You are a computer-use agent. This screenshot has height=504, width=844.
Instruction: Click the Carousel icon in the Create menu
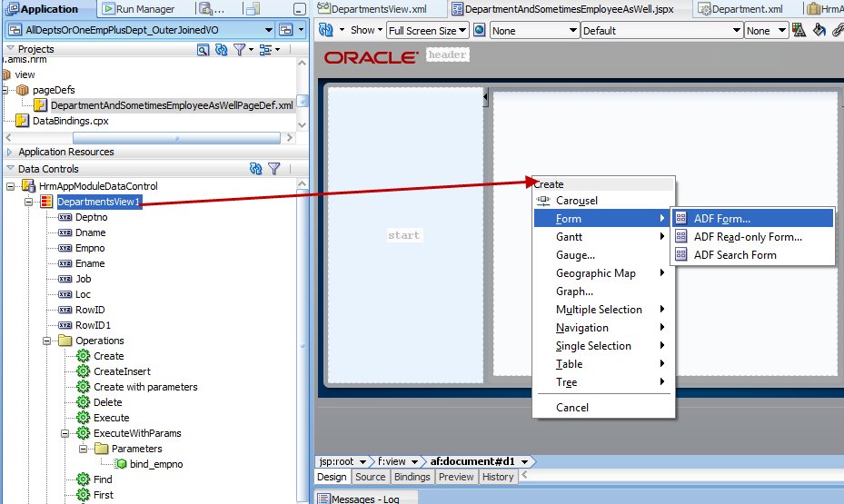click(543, 201)
